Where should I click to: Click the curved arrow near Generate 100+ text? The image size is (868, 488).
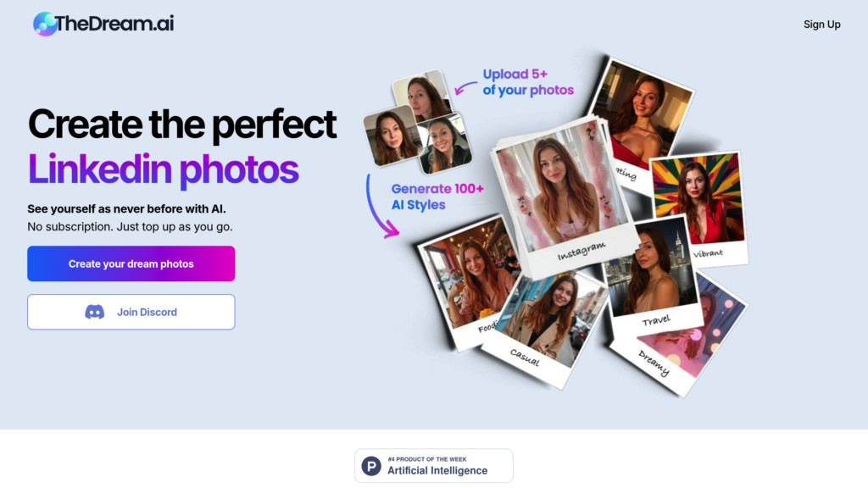pos(381,207)
